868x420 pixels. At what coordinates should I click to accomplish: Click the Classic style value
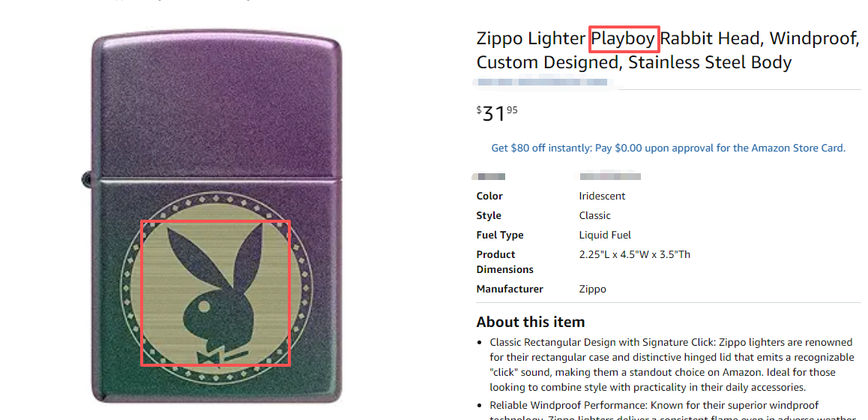[x=594, y=215]
